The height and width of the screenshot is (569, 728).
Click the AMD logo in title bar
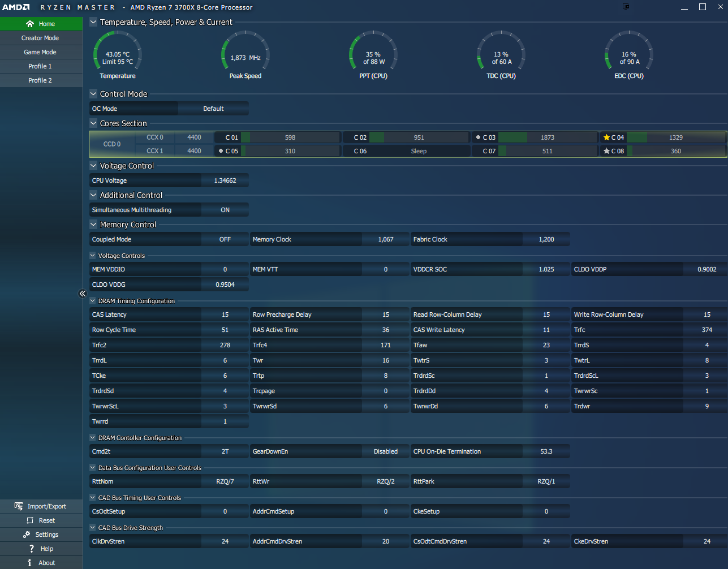[16, 7]
